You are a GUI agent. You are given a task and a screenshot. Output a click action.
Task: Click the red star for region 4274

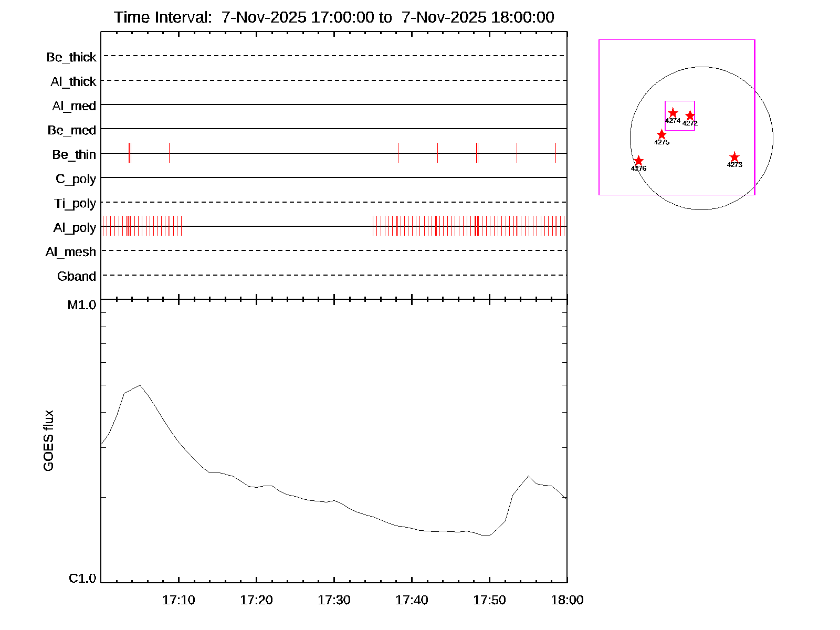[673, 113]
